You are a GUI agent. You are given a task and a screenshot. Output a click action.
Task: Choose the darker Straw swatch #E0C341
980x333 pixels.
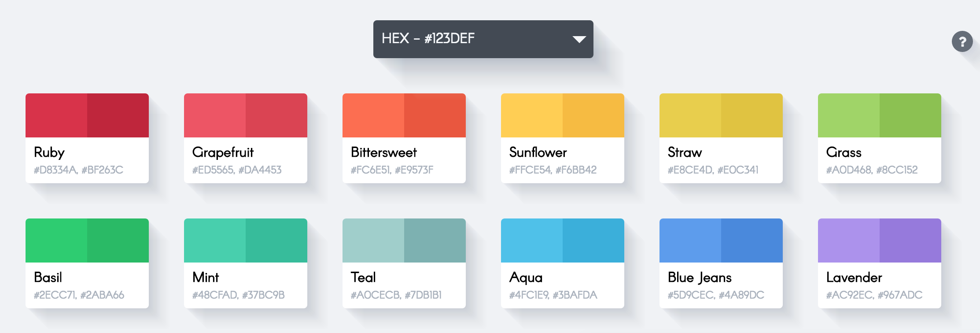[x=752, y=115]
